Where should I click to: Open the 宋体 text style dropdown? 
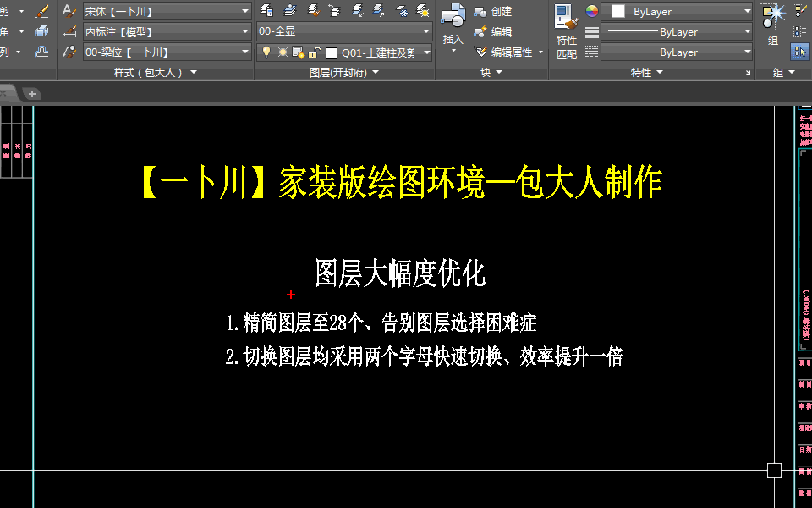[x=167, y=11]
